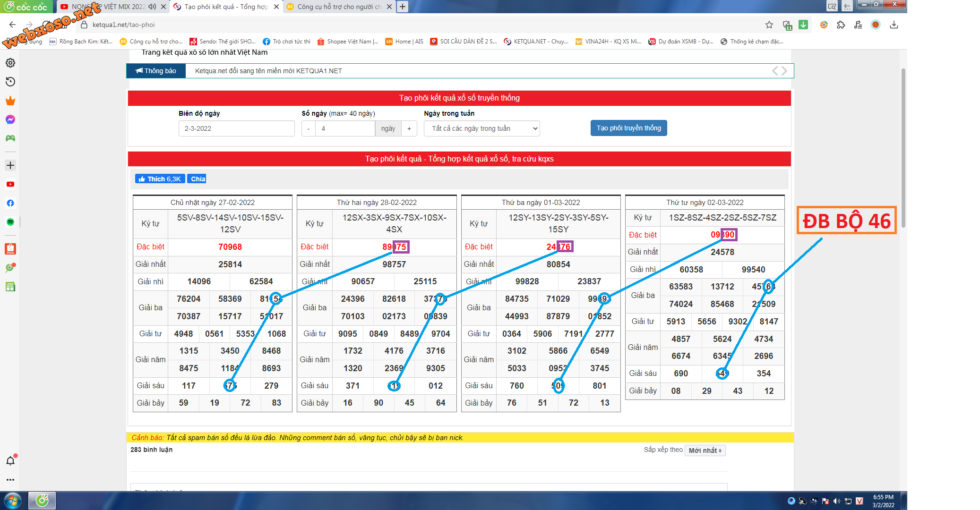Open YouTube sidebar shortcut
This screenshot has height=510, width=980.
pyautogui.click(x=10, y=184)
